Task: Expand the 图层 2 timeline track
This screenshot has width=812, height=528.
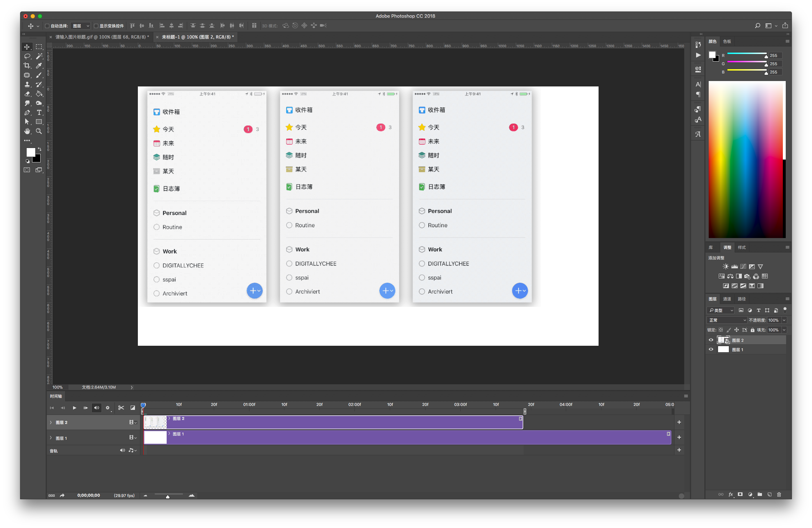Action: (x=51, y=422)
